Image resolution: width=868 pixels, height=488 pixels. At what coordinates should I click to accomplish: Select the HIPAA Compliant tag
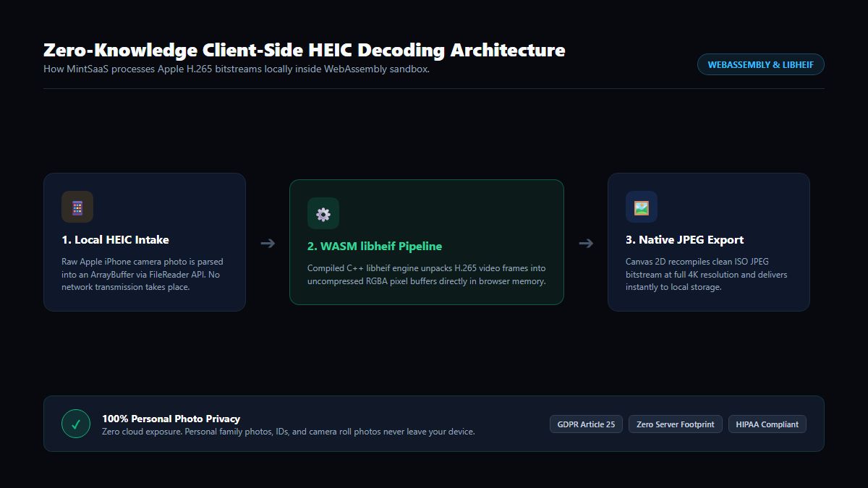pos(767,424)
